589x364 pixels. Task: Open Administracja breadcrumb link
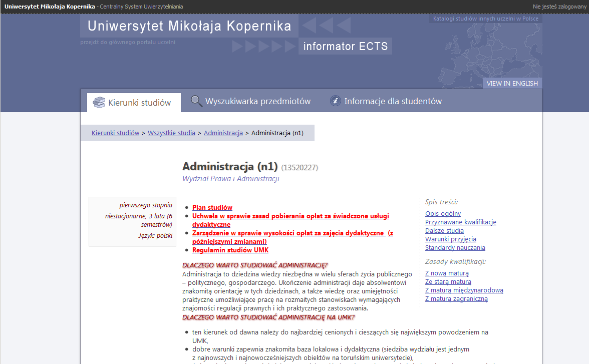(x=223, y=133)
